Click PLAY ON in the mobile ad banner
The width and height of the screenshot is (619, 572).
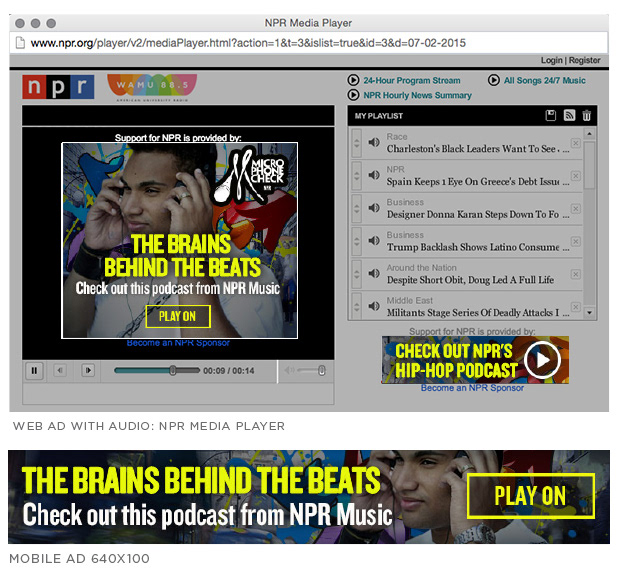click(531, 496)
